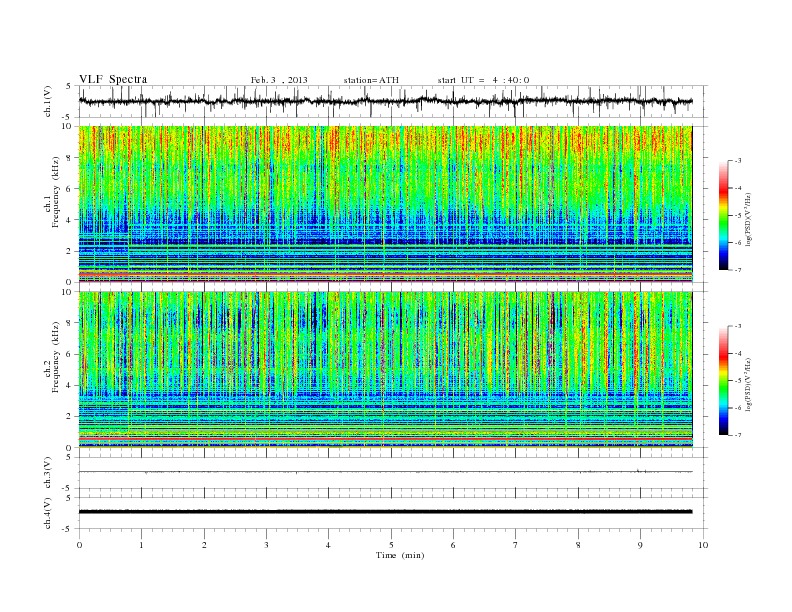
Task: Click the ch.4(V) axis label
Action: (x=48, y=513)
